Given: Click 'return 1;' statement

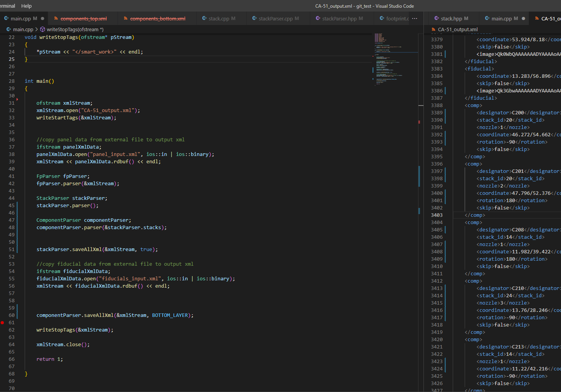Looking at the screenshot, I should [50, 359].
